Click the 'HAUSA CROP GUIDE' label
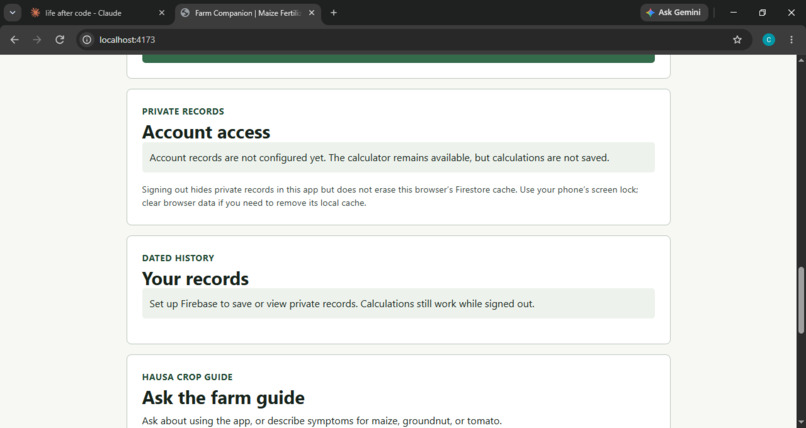The width and height of the screenshot is (806, 428). click(x=187, y=377)
